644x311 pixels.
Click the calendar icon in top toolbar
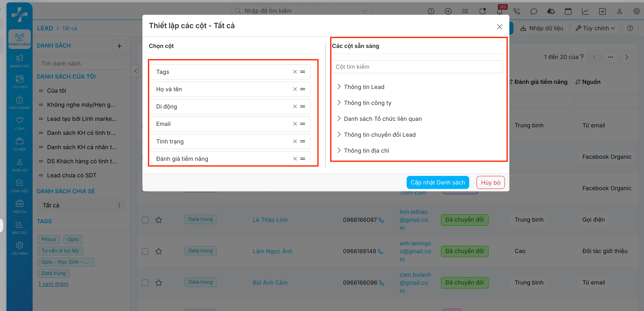click(x=568, y=11)
